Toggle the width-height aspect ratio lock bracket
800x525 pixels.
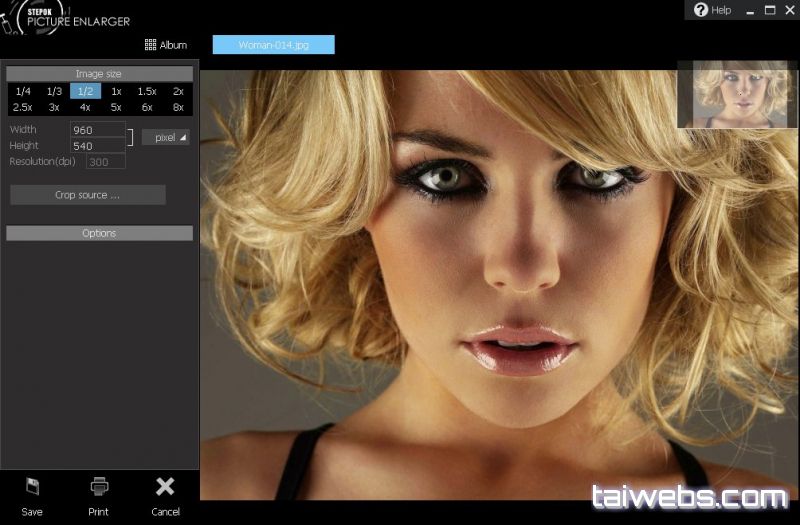pyautogui.click(x=130, y=138)
